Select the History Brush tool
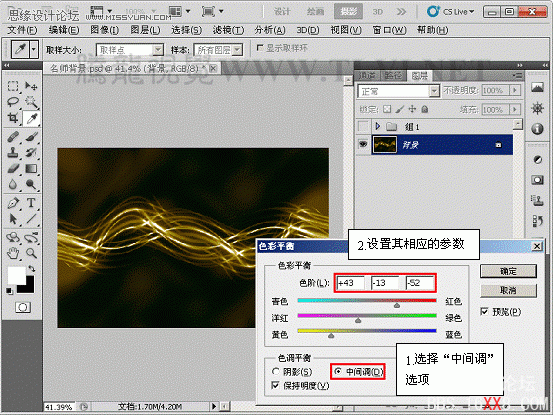The width and height of the screenshot is (553, 415). [x=31, y=153]
